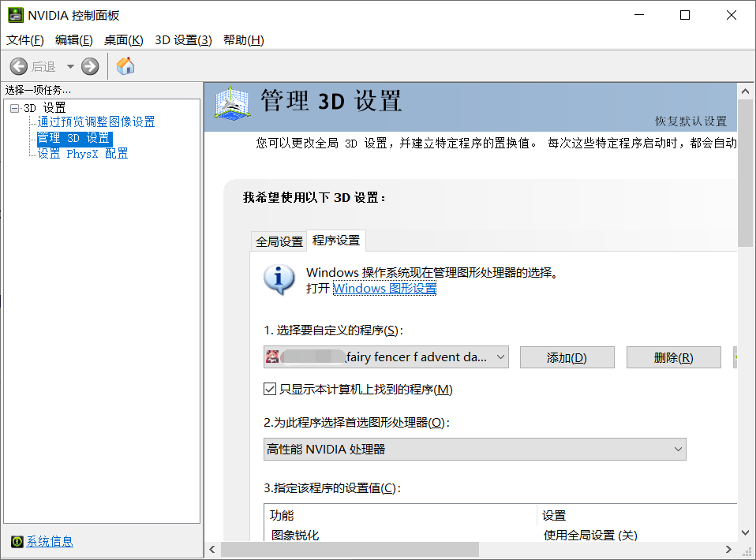756x560 pixels.
Task: Collapse the 3D 设置 tree node
Action: (14, 108)
